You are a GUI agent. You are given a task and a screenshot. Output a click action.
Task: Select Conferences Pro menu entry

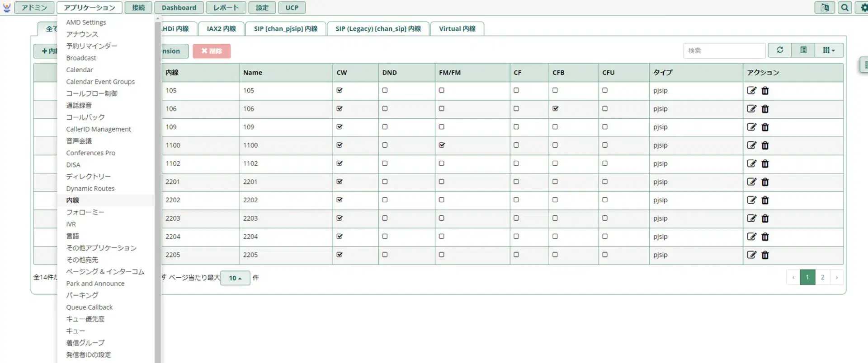pos(91,153)
